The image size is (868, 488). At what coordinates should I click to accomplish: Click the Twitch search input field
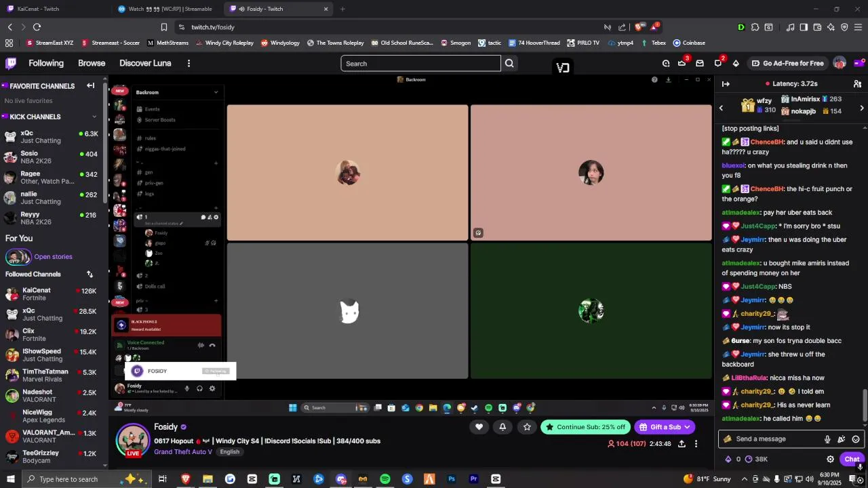point(420,64)
